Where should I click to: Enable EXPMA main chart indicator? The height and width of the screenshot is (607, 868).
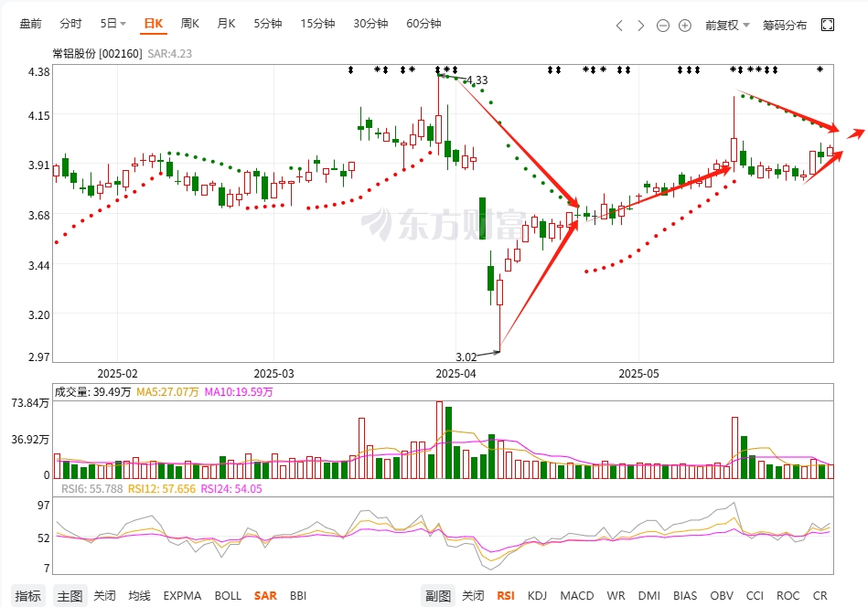click(x=182, y=596)
